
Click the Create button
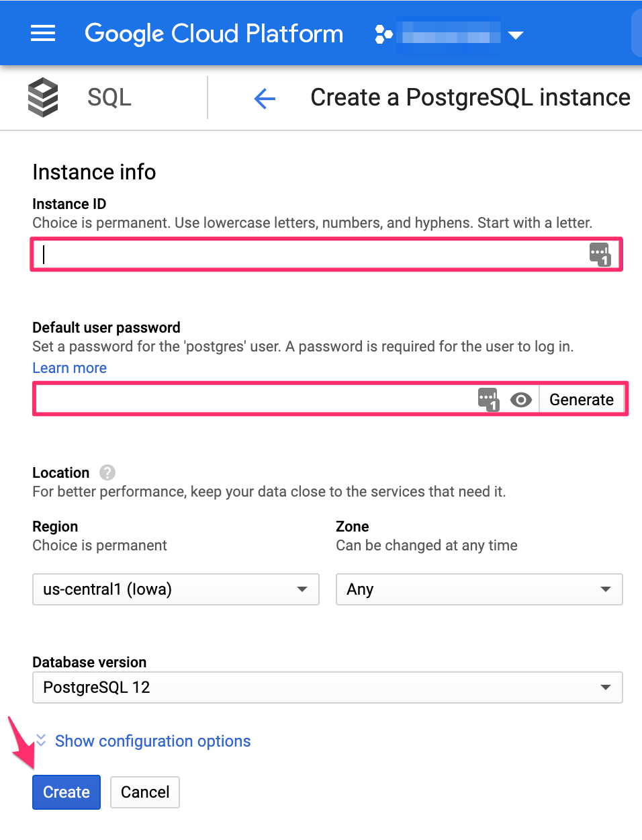point(66,792)
